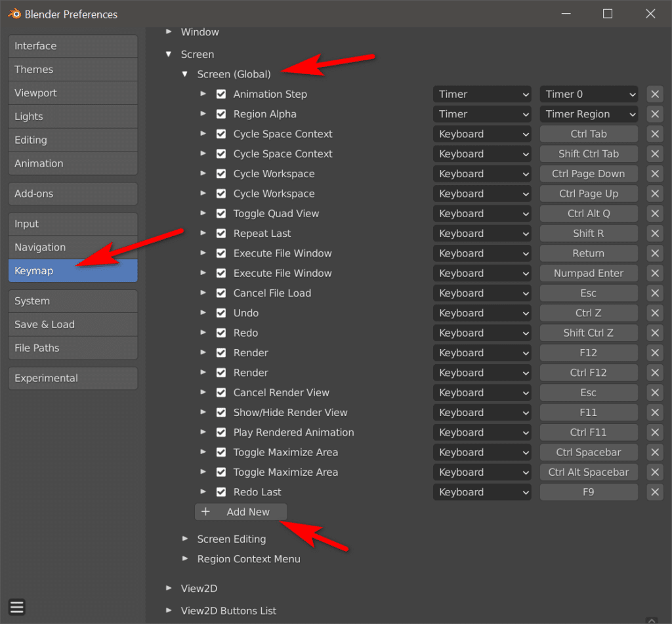Change the Ctrl Alt Q key binding
672x624 pixels.
(589, 213)
